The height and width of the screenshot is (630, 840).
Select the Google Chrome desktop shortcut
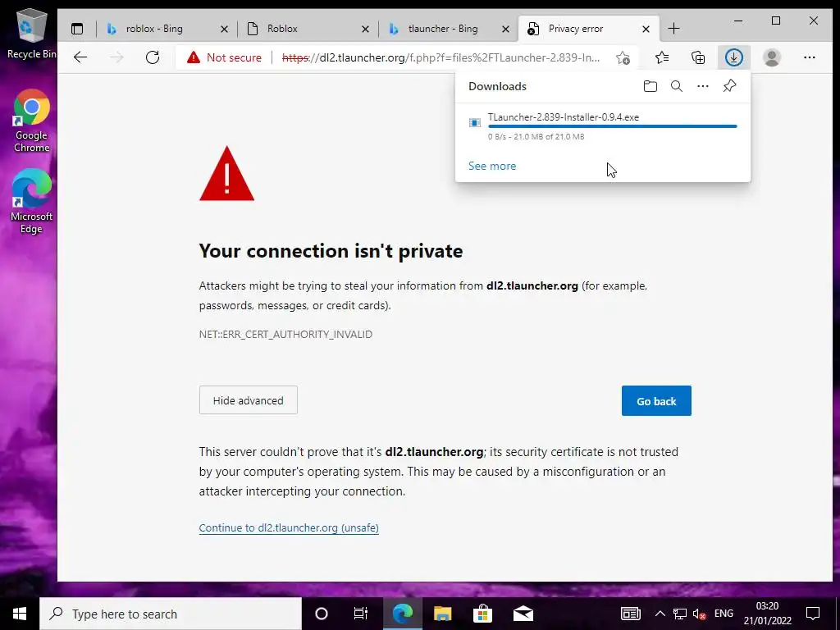32,121
